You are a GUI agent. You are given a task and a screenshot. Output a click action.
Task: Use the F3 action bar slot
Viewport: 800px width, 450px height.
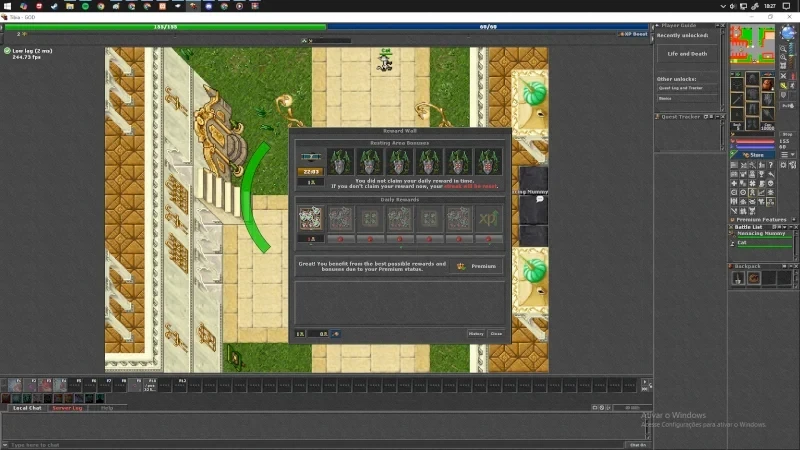pos(45,385)
